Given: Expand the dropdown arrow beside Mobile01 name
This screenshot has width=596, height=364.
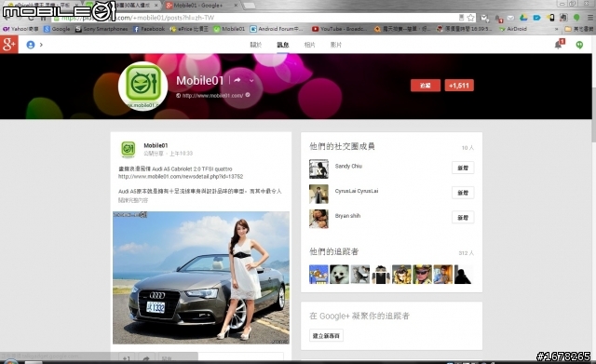Looking at the screenshot, I should pyautogui.click(x=251, y=81).
